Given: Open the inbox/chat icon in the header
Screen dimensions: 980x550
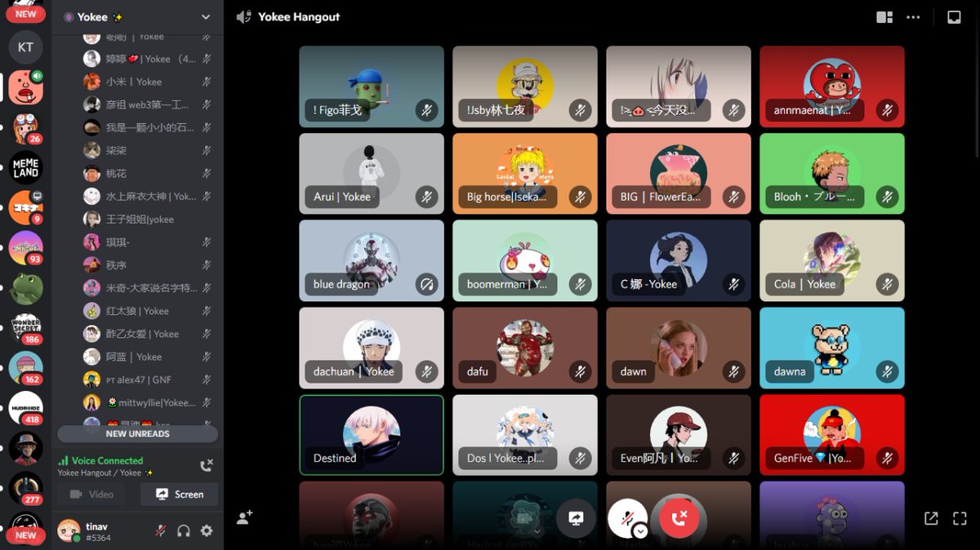Looking at the screenshot, I should pos(954,17).
